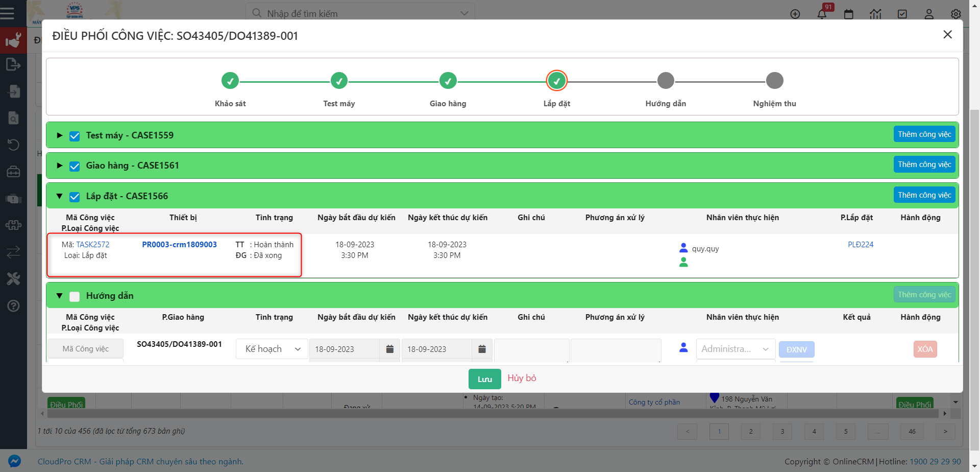Image resolution: width=980 pixels, height=472 pixels.
Task: Select the Lắp đặt progress step
Action: pos(557,81)
